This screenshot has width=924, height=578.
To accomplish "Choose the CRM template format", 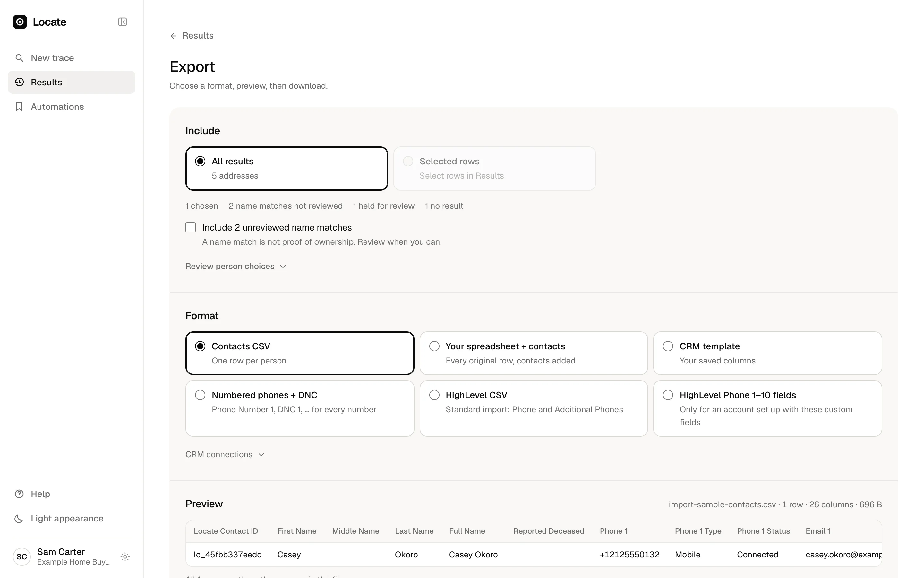I will point(767,353).
